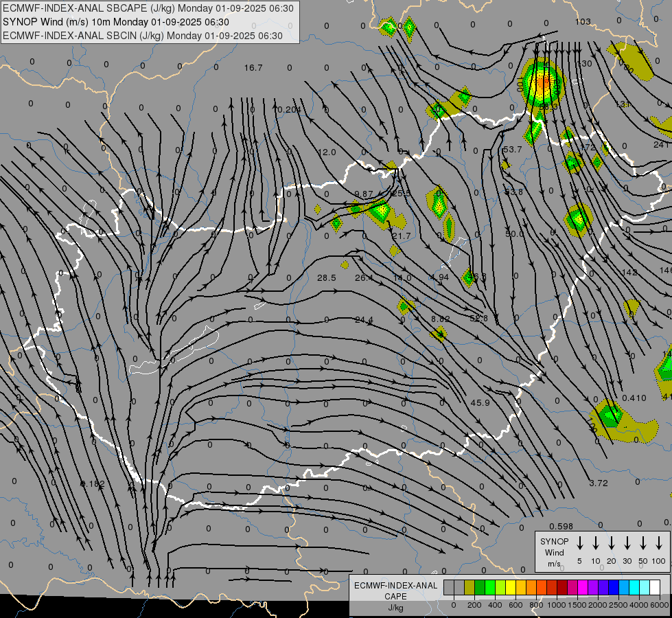Viewport: 672px width, 618px height.
Task: Select the 6000 tick label on CAPE scale
Action: point(660,605)
